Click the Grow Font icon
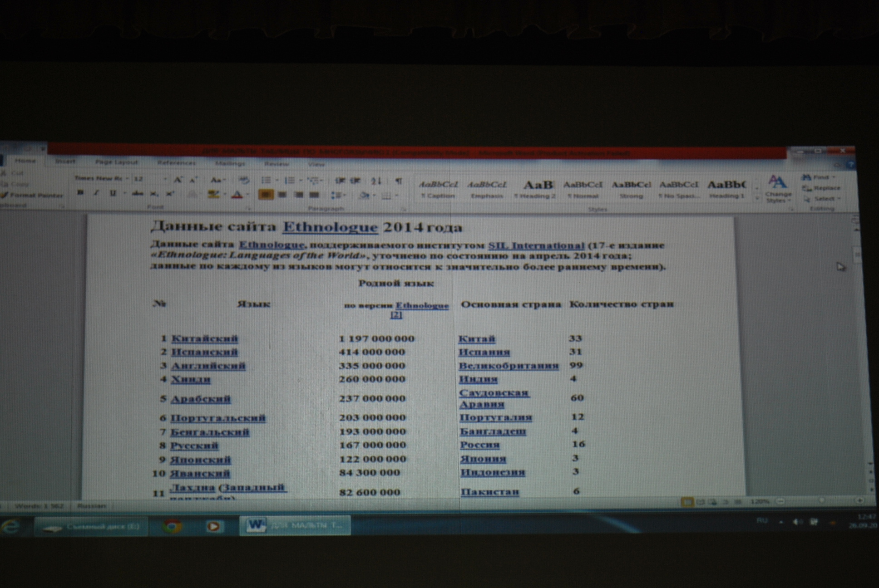Viewport: 879px width, 588px height. tap(178, 180)
